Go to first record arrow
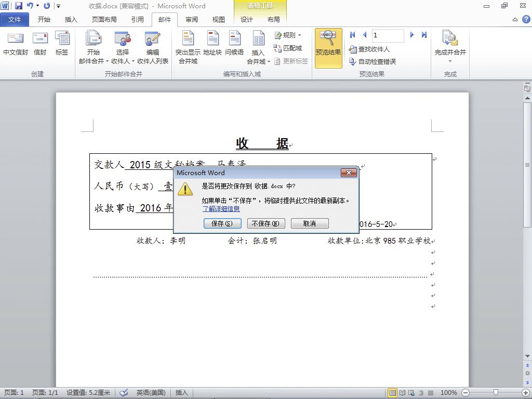The height and width of the screenshot is (399, 532). click(353, 35)
